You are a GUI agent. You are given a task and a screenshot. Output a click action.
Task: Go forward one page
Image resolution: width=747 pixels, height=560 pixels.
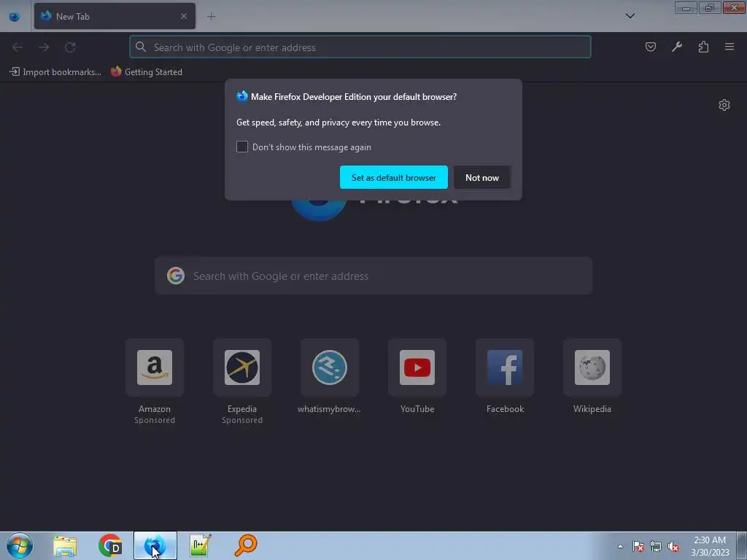(44, 47)
